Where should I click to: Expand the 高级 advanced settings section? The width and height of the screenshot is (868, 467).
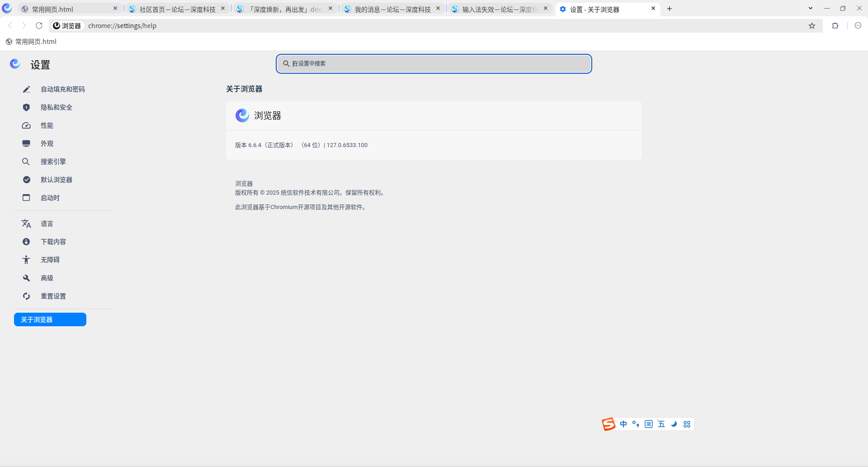click(x=47, y=278)
